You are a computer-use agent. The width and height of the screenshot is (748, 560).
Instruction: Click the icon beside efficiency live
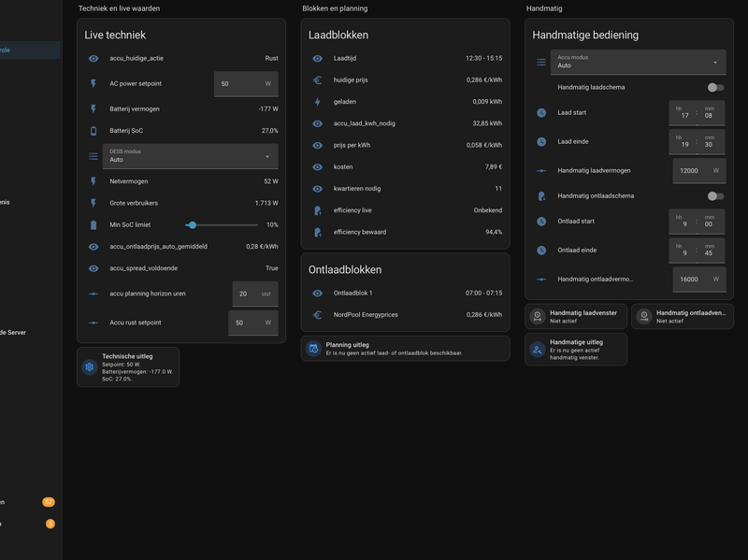(317, 210)
